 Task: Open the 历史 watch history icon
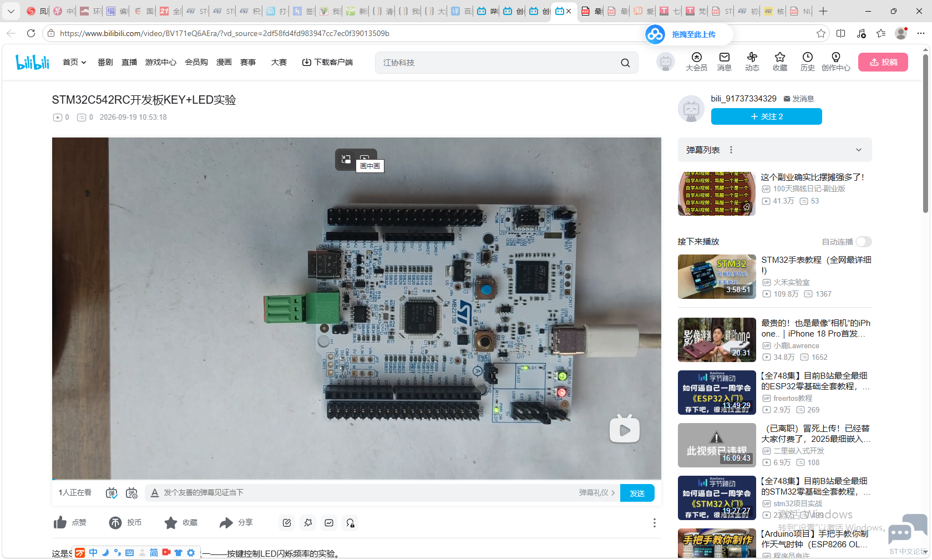click(x=808, y=62)
